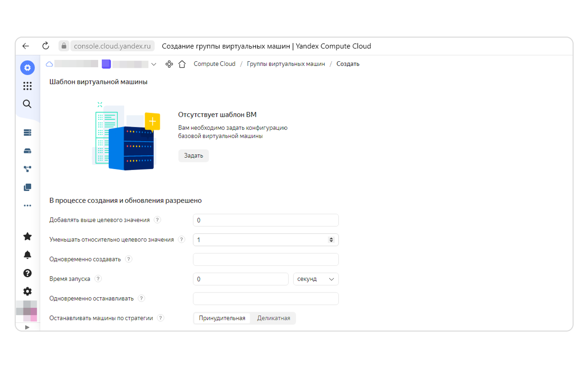Open the all services grid icon
588x368 pixels.
27,86
